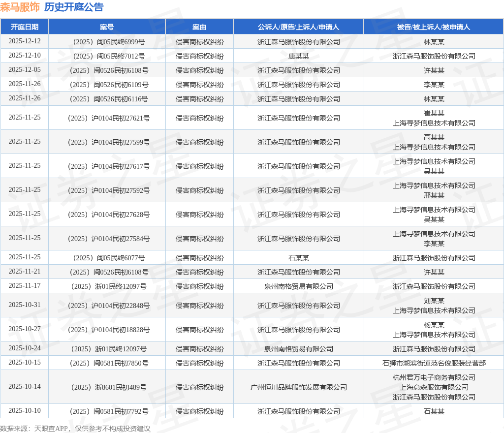This screenshot has height=433, width=504.
Task: Select the 案由 column header
Action: point(199,27)
